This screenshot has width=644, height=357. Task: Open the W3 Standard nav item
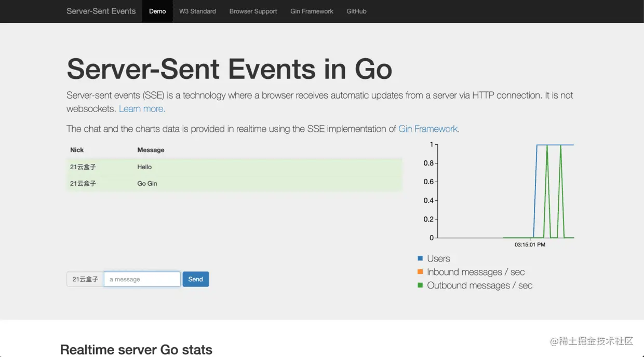coord(197,11)
